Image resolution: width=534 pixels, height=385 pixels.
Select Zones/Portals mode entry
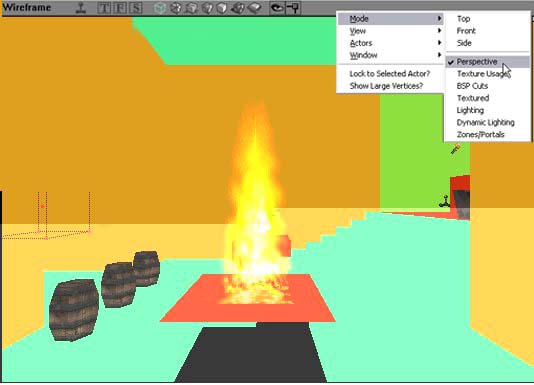(480, 135)
